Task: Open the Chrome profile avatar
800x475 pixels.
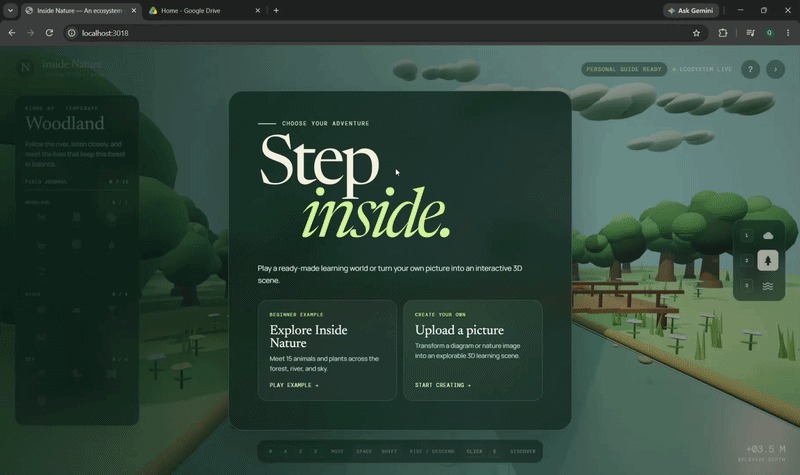Action: [x=769, y=33]
